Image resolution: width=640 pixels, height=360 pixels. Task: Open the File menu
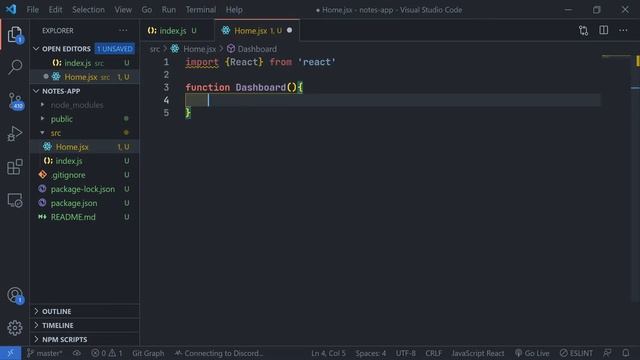coord(32,9)
